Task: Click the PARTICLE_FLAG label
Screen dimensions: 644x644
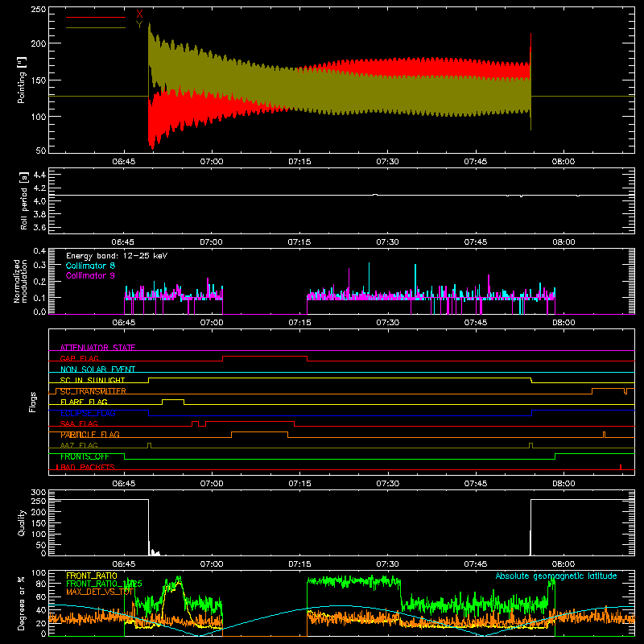Action: [x=90, y=435]
